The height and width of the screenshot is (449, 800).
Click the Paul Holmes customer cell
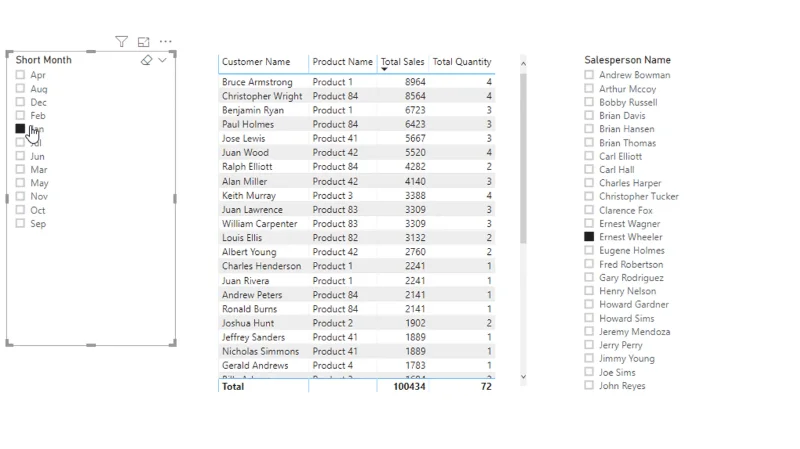pyautogui.click(x=248, y=124)
